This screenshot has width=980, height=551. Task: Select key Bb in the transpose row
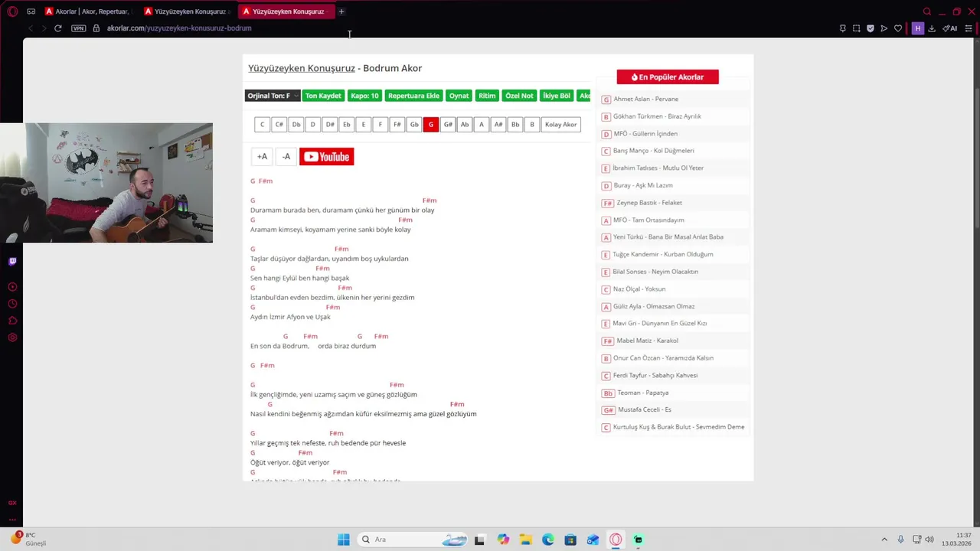tap(515, 125)
